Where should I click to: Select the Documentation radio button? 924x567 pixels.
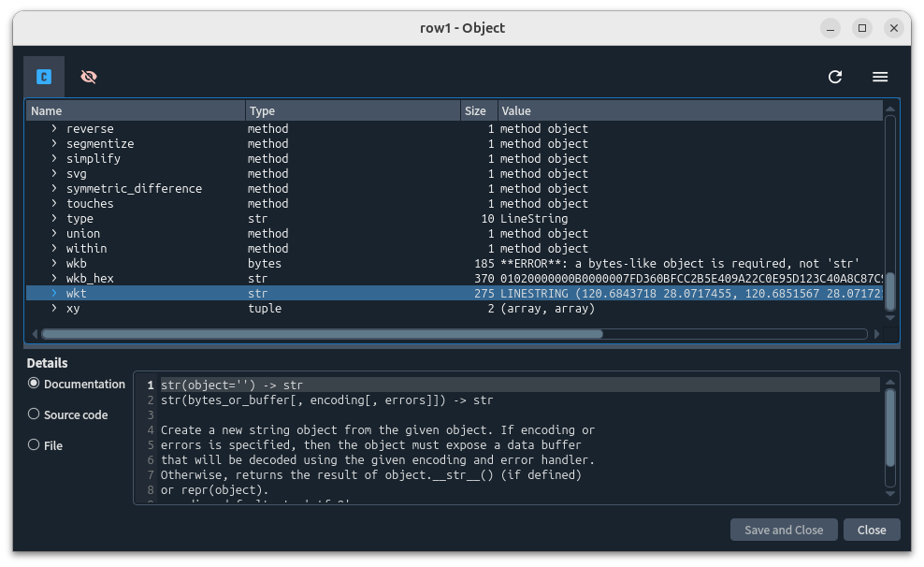(x=35, y=384)
